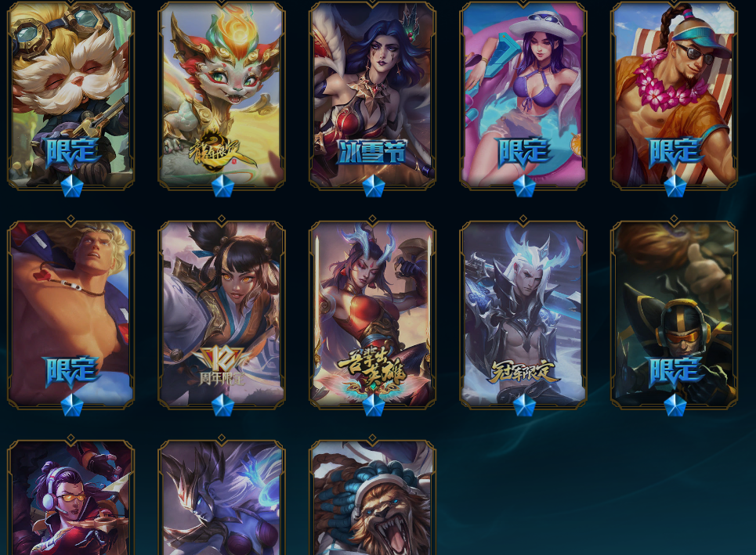The width and height of the screenshot is (756, 555).
Task: Open the dark purple spiky creature skin card
Action: pos(222,497)
